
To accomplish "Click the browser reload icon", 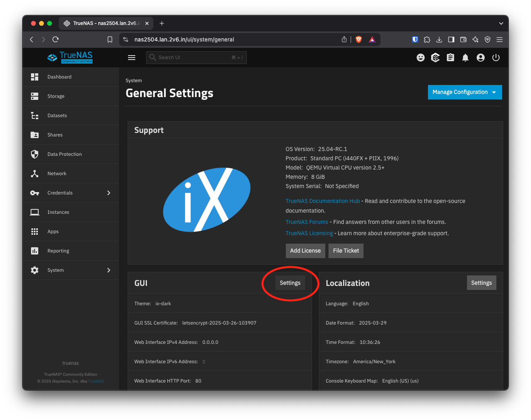I will [56, 39].
